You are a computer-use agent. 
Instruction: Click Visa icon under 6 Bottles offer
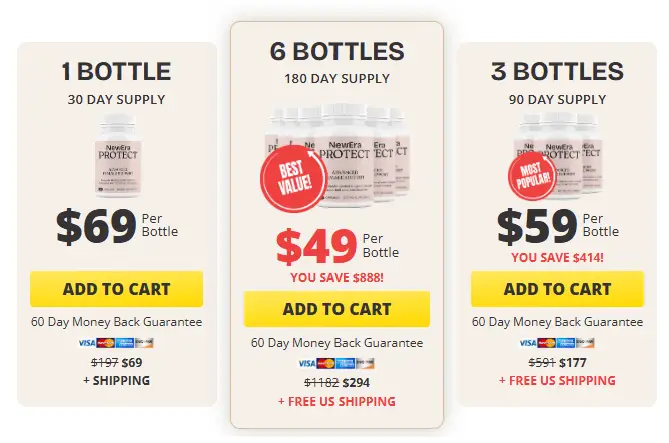click(307, 363)
